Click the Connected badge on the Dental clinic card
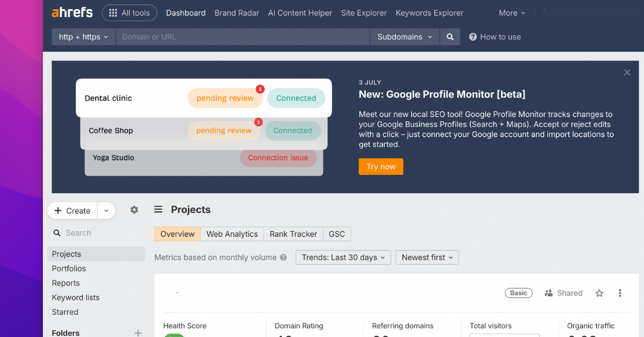This screenshot has width=644, height=337. pyautogui.click(x=296, y=98)
